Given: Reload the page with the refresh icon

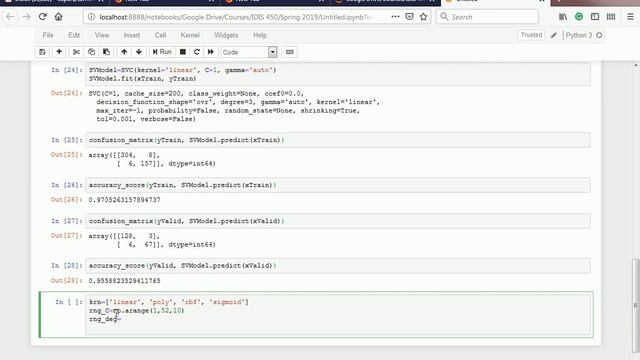Looking at the screenshot, I should [x=42, y=17].
